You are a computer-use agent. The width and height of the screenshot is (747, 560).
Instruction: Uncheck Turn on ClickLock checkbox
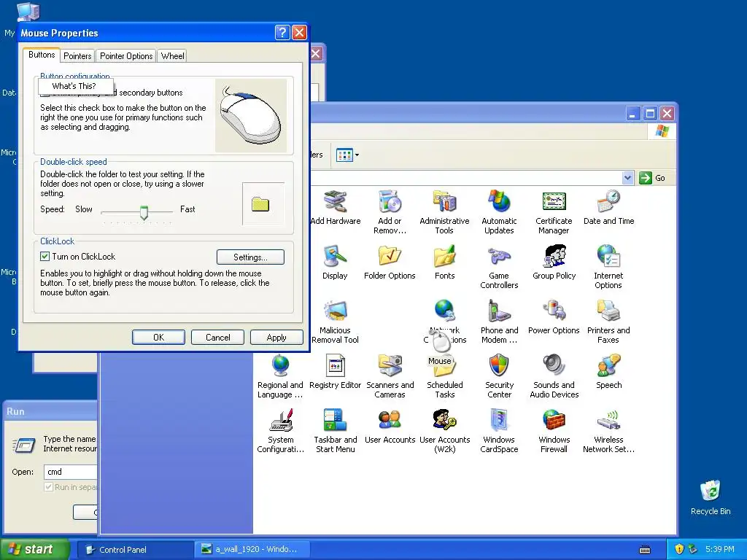[44, 256]
